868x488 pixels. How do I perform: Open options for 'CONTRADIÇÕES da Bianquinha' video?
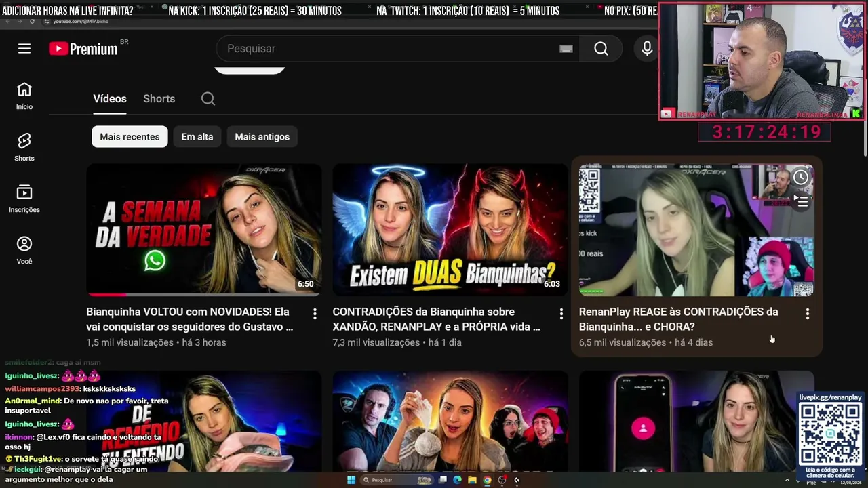(x=561, y=314)
